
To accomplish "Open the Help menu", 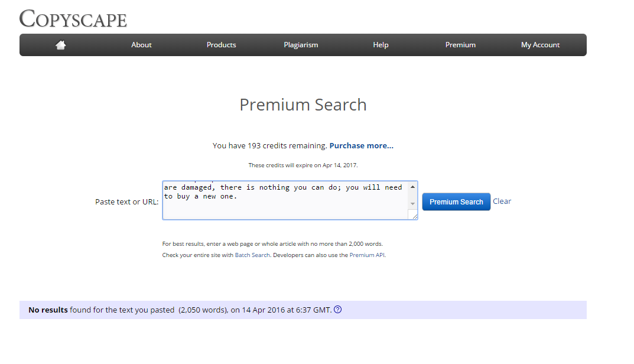I will [x=381, y=45].
